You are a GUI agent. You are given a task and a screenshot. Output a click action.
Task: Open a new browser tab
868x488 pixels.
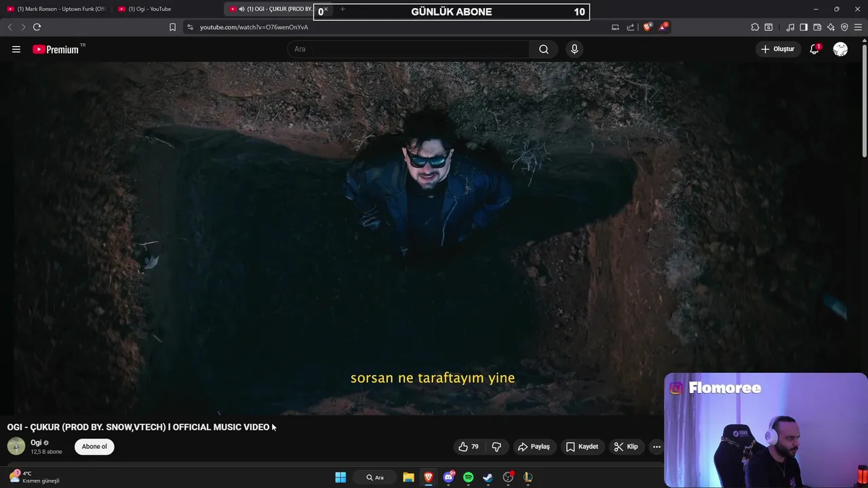pyautogui.click(x=342, y=9)
